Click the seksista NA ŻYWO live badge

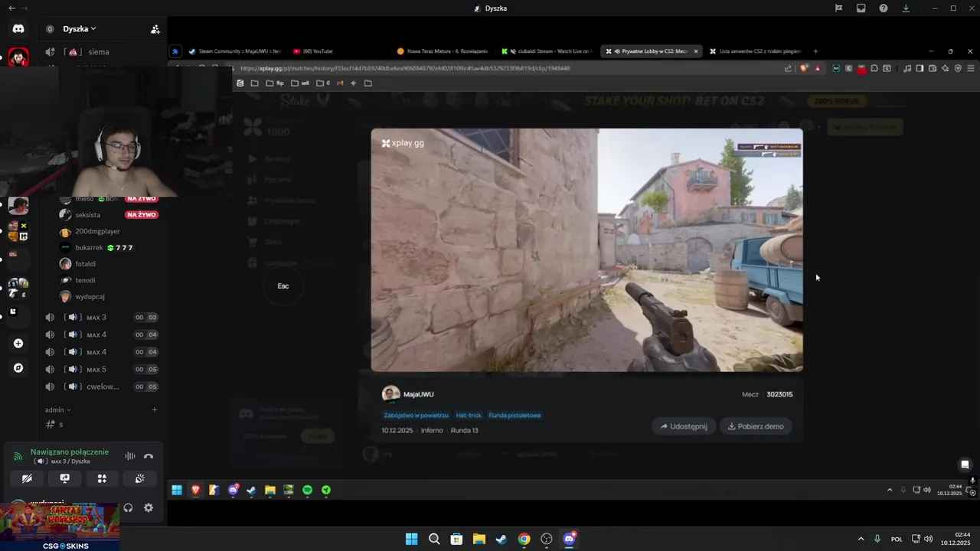tap(142, 215)
